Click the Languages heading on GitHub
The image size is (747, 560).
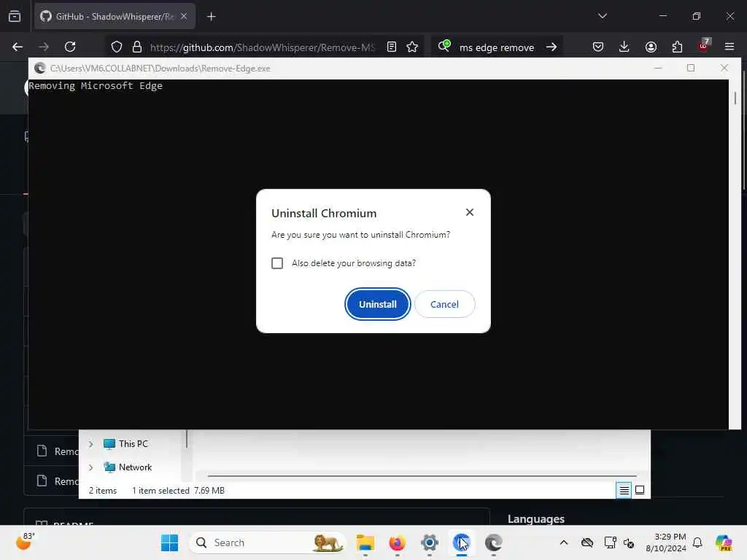coord(536,518)
